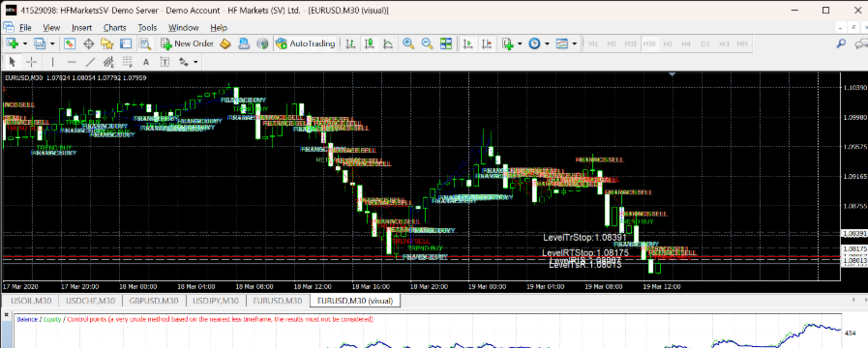
Task: Switch to line chart display
Action: coord(388,43)
